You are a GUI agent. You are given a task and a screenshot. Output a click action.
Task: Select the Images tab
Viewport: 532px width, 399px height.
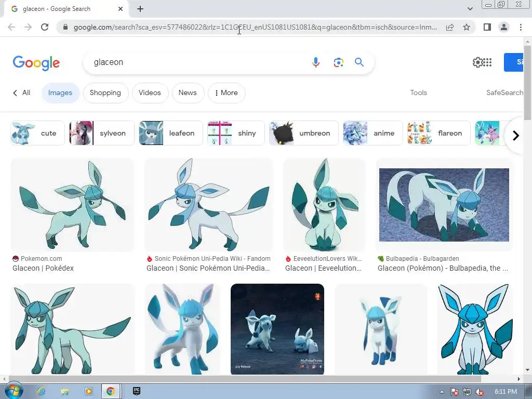tap(60, 93)
